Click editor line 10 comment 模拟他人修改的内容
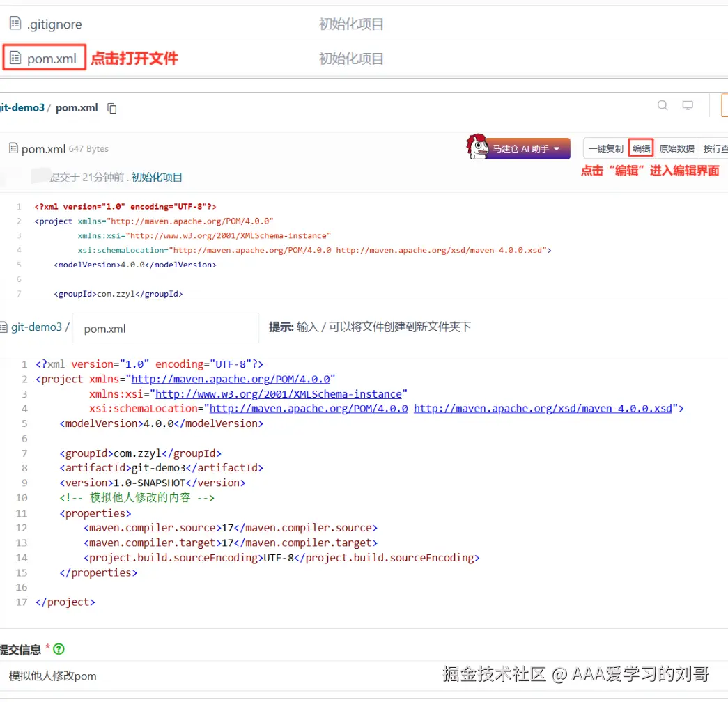The image size is (728, 702). pos(137,498)
